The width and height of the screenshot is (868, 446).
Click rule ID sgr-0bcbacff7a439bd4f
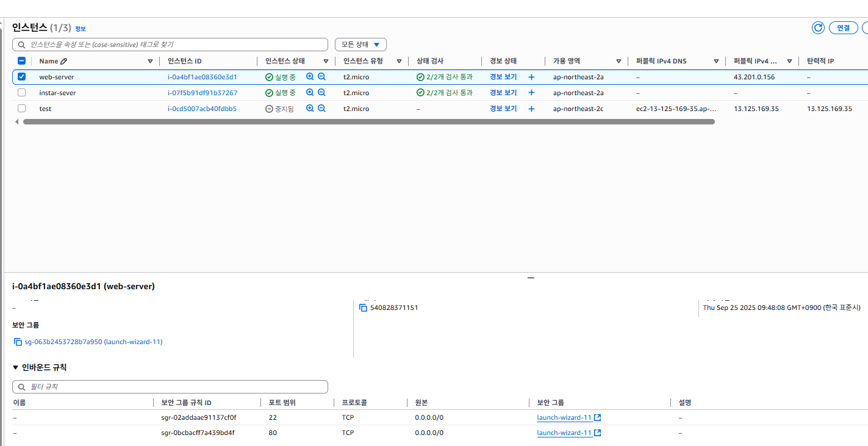(198, 433)
